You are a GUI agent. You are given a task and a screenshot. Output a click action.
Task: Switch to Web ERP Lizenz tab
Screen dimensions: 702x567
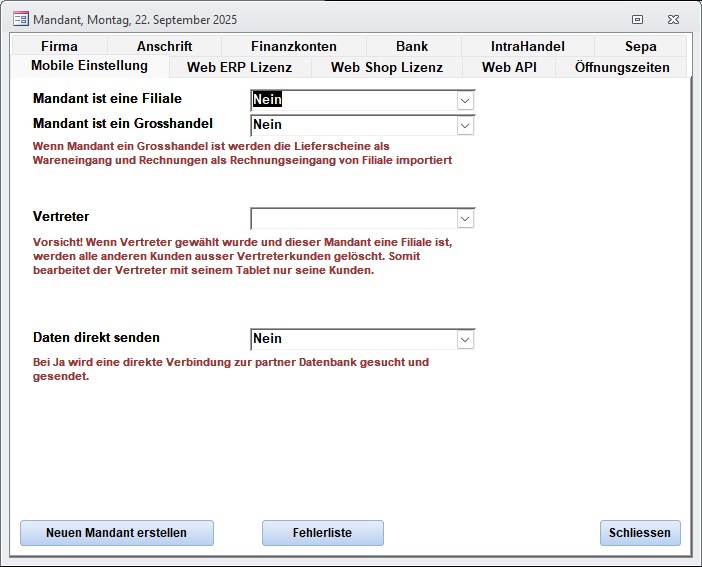click(240, 67)
